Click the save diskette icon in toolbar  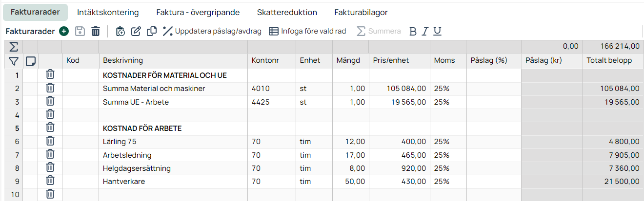point(80,31)
